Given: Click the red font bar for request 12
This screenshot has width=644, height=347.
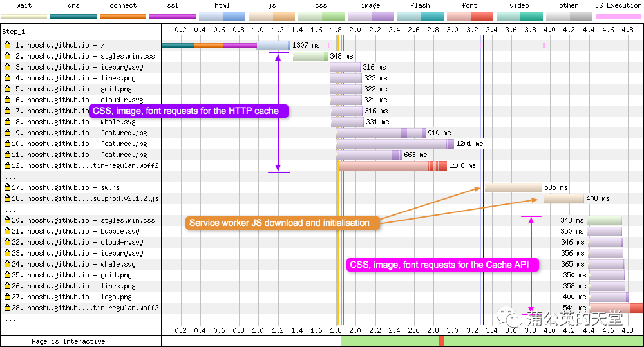Looking at the screenshot, I should click(x=393, y=166).
